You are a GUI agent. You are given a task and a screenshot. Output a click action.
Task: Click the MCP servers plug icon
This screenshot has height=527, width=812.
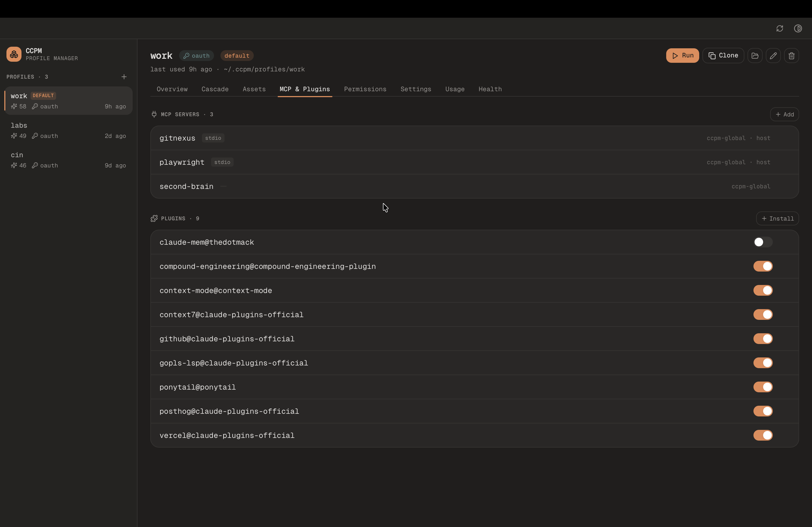click(x=154, y=114)
